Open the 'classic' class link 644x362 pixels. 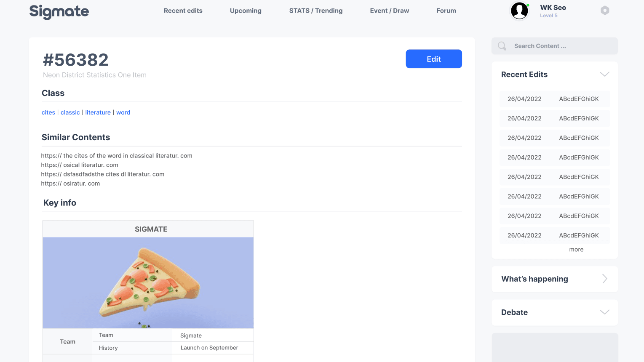tap(70, 112)
